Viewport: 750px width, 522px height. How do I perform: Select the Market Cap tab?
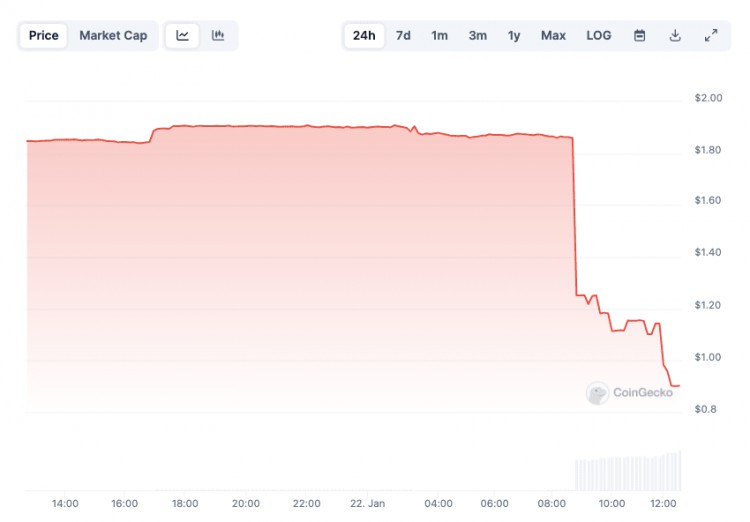pos(113,35)
